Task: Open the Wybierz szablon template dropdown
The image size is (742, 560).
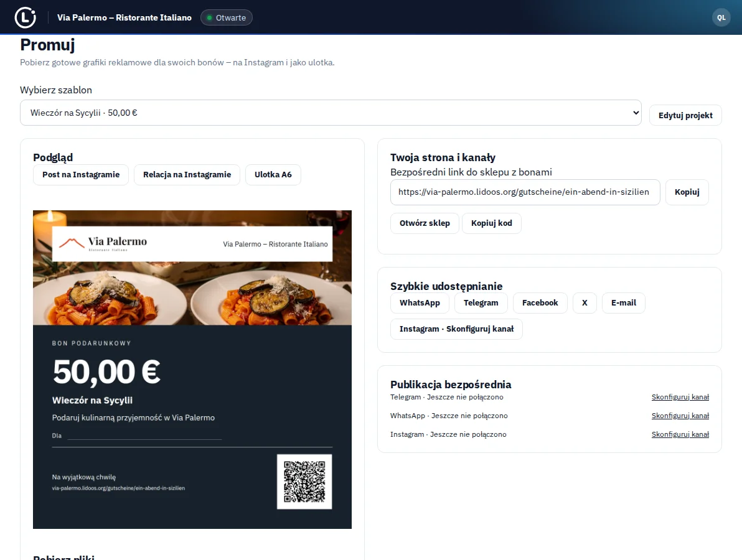Action: [331, 113]
